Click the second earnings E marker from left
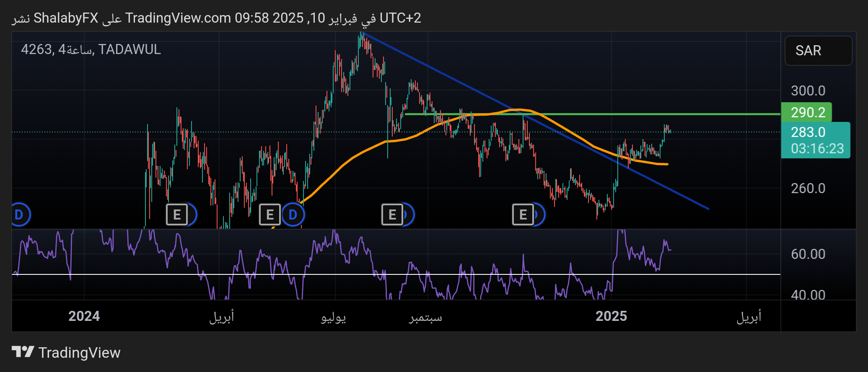The width and height of the screenshot is (868, 372). click(269, 214)
